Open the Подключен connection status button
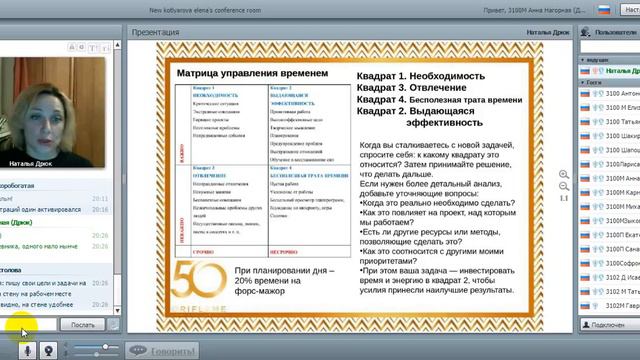 click(x=610, y=325)
